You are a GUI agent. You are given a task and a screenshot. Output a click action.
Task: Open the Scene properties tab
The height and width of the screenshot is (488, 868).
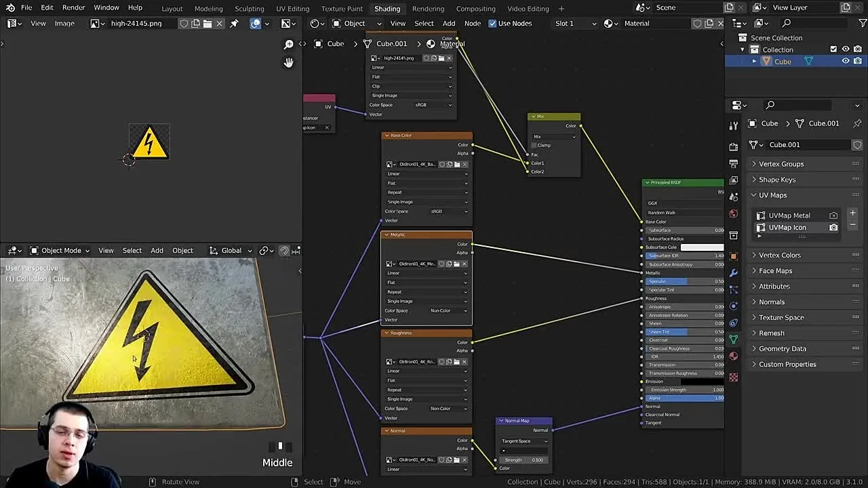[x=733, y=197]
